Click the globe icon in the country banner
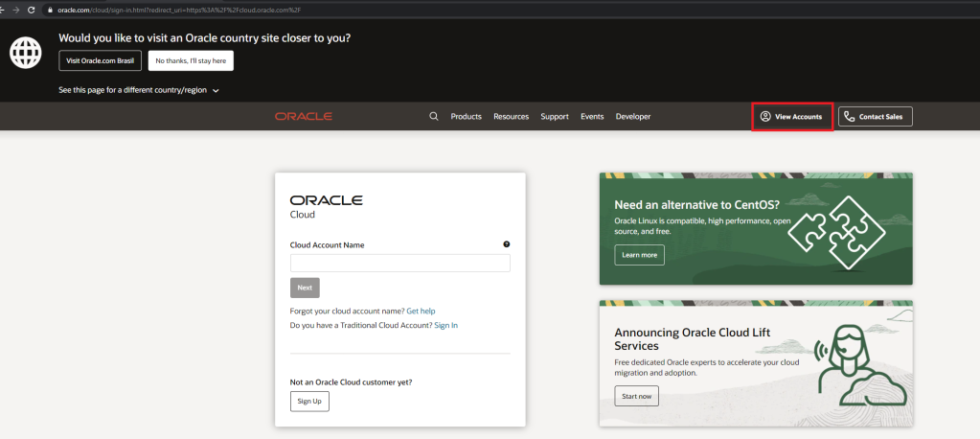The image size is (980, 439). [x=26, y=53]
